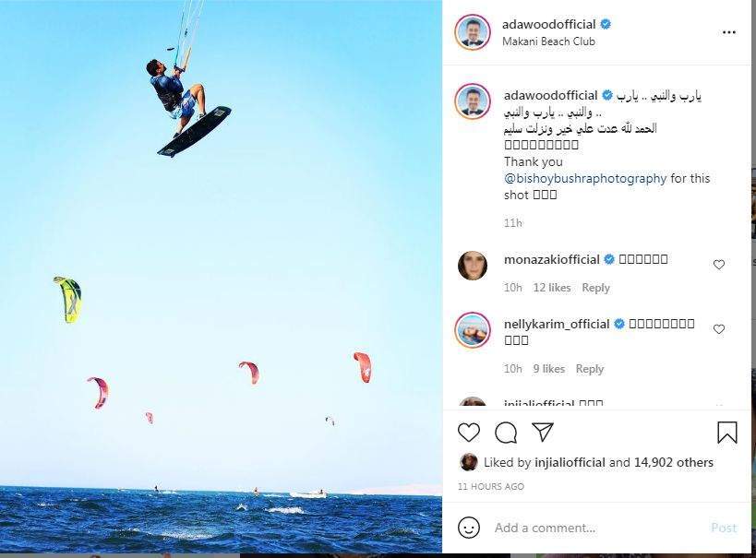756x558 pixels.
Task: Like monazakiofficial's comment
Action: pyautogui.click(x=719, y=265)
